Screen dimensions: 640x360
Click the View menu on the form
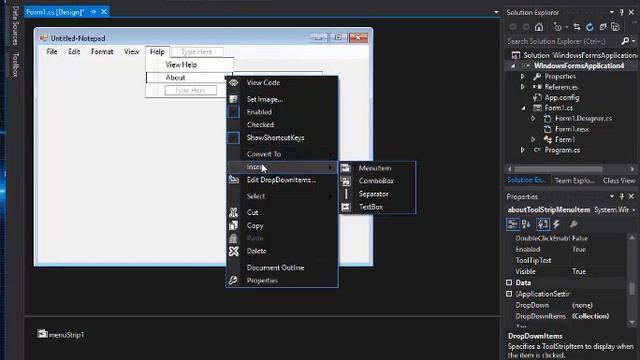click(x=131, y=52)
